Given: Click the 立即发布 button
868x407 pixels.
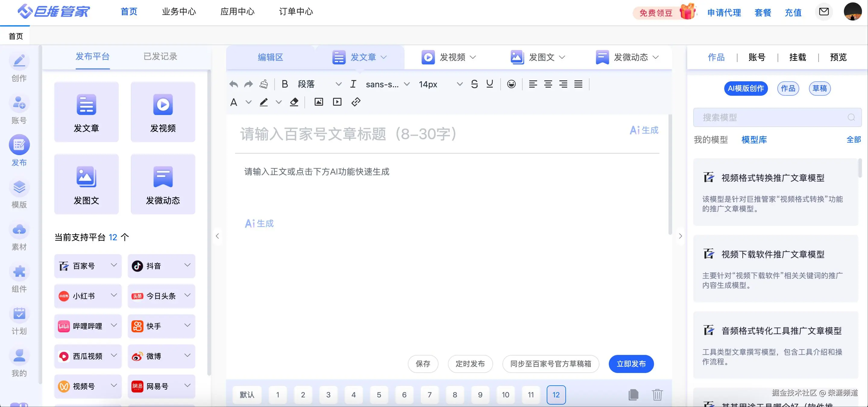Looking at the screenshot, I should point(631,364).
